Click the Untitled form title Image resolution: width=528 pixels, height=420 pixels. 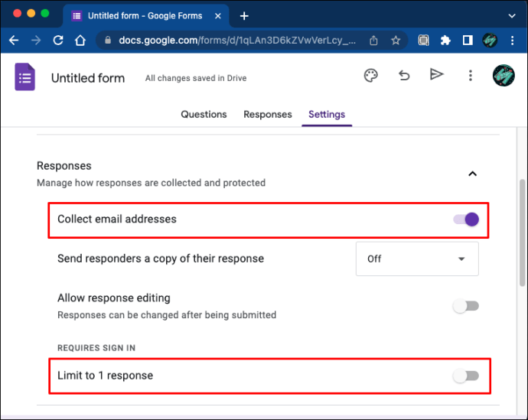(x=88, y=78)
